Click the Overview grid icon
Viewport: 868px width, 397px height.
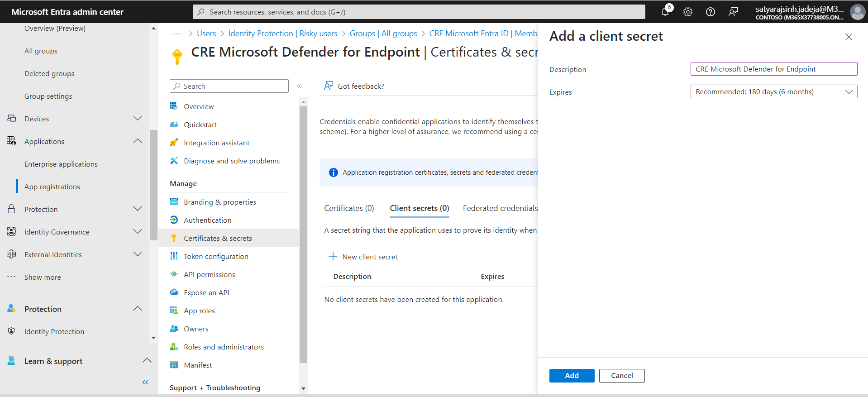click(x=174, y=106)
